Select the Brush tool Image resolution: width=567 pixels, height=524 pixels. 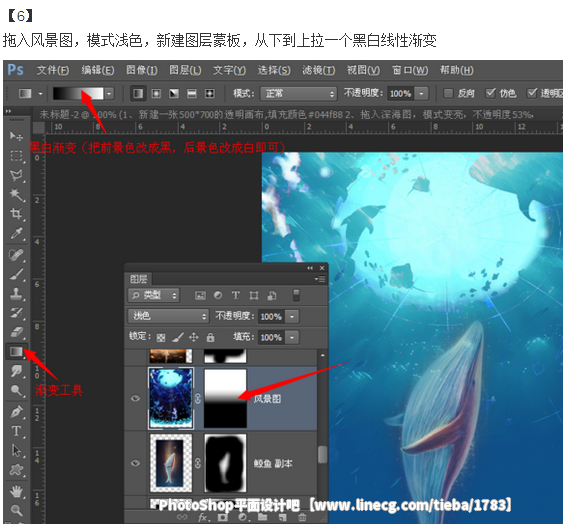tap(16, 275)
